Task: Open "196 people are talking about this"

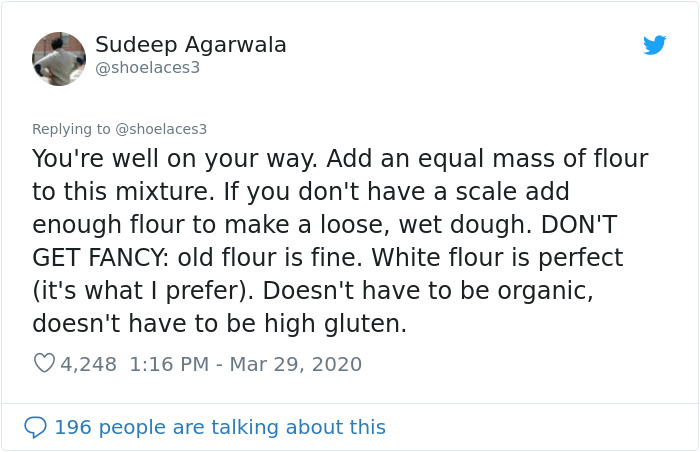Action: [x=219, y=427]
